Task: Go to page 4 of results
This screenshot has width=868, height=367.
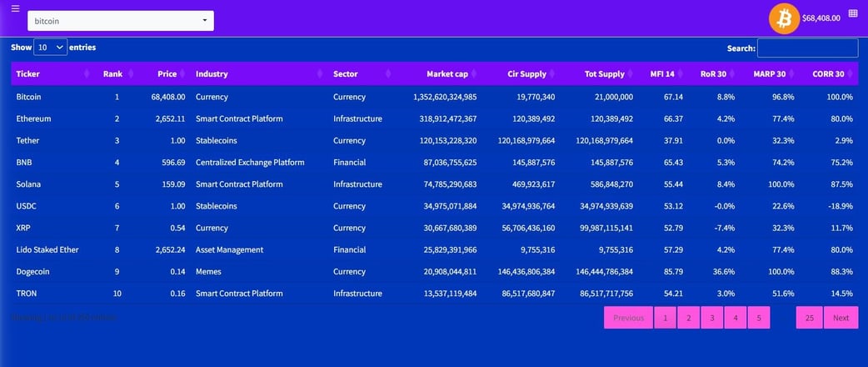Action: click(736, 318)
